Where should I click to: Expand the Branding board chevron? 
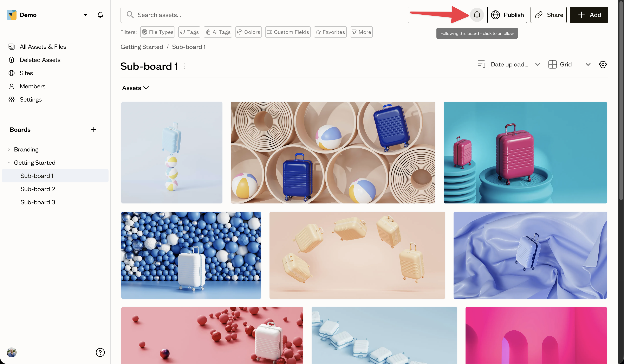coord(9,149)
